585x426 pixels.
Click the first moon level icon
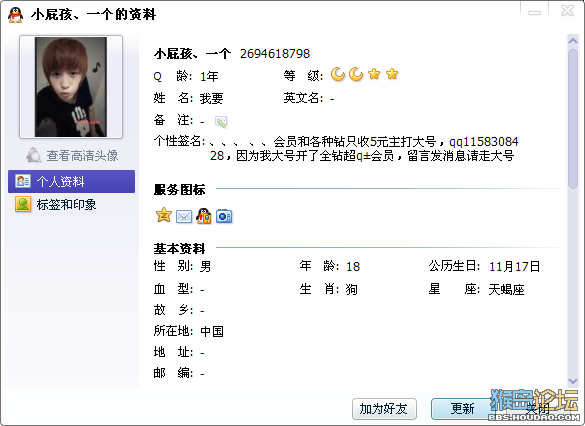pos(338,74)
